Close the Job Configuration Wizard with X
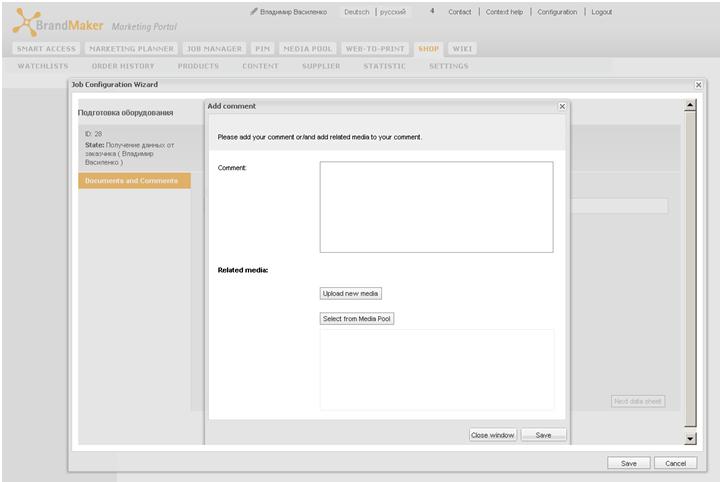Image resolution: width=720 pixels, height=482 pixels. coord(698,85)
